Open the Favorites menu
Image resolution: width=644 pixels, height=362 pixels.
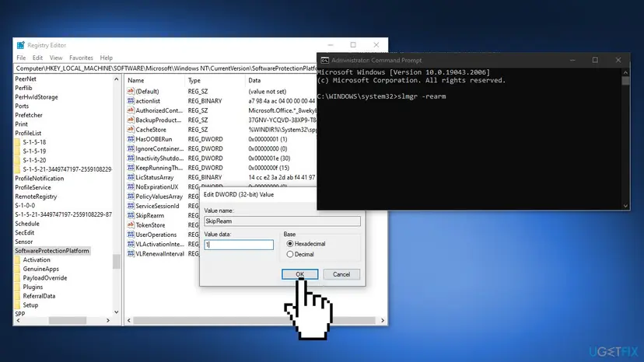click(x=81, y=57)
